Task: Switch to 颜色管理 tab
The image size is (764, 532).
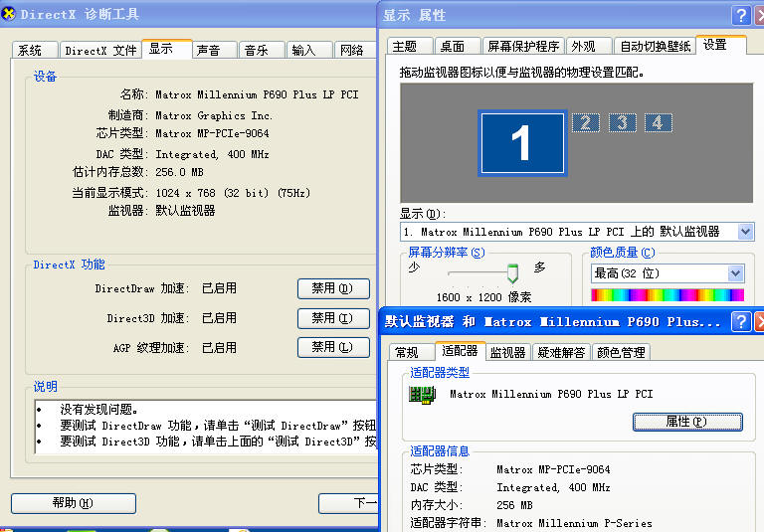Action: coord(621,352)
